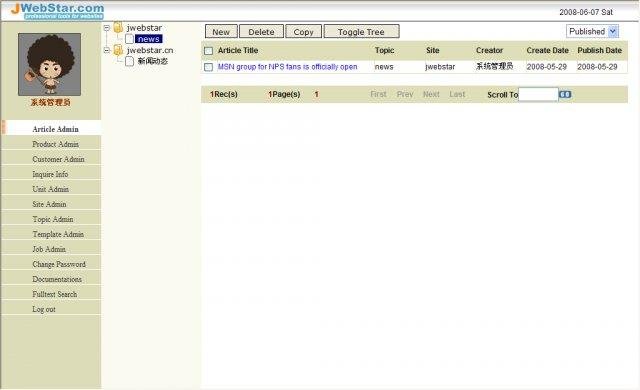Collapse the jwebstar tree node
Image resolution: width=640 pixels, height=390 pixels.
pos(107,28)
